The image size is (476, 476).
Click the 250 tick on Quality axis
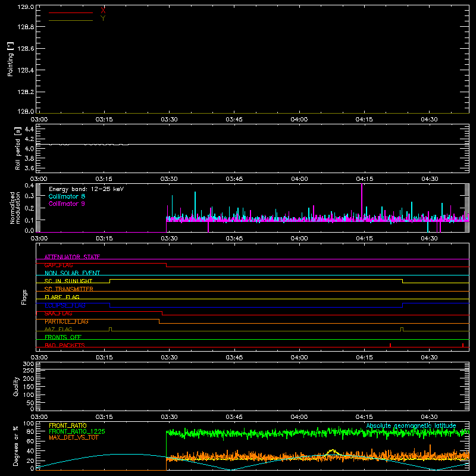pos(29,370)
